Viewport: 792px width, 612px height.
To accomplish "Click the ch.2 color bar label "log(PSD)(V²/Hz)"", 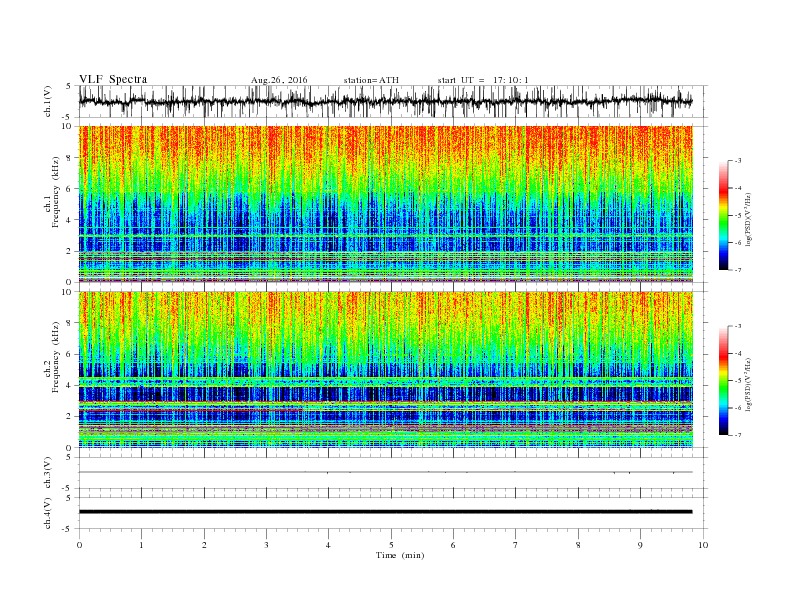I will click(x=748, y=384).
